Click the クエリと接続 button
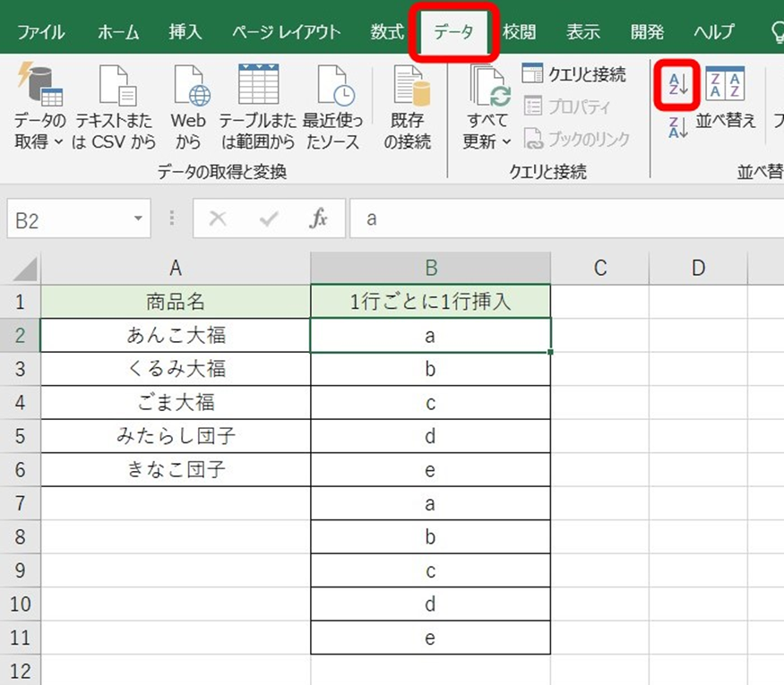The height and width of the screenshot is (685, 784). click(574, 74)
